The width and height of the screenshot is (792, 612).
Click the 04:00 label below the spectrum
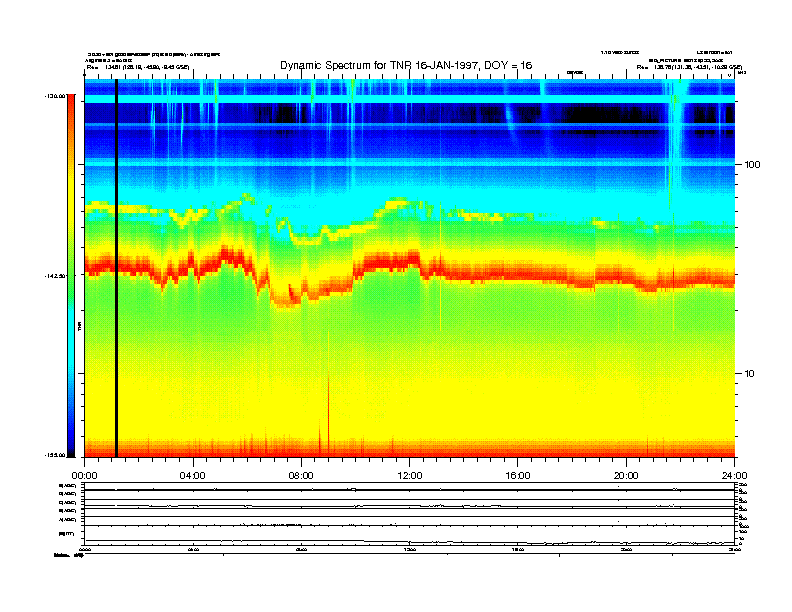193,475
